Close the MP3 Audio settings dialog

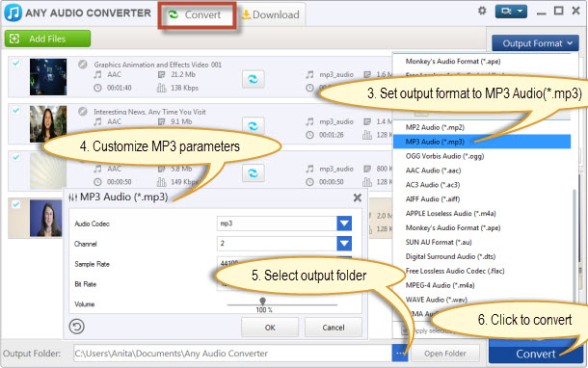point(358,197)
